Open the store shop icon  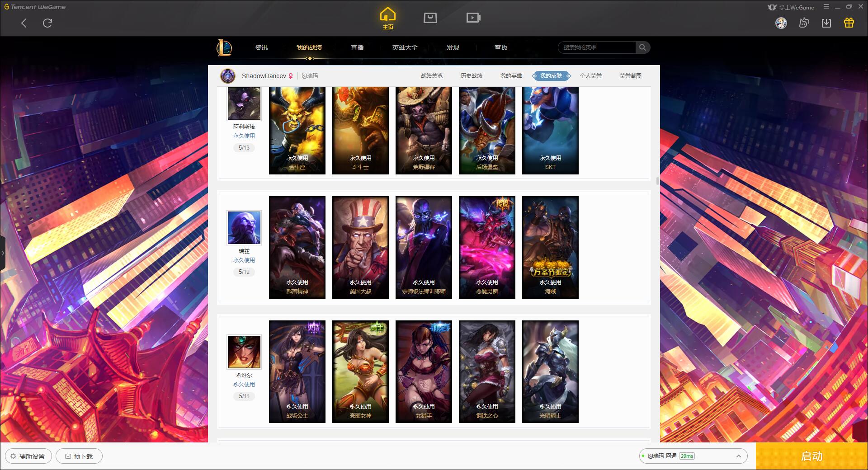(430, 18)
